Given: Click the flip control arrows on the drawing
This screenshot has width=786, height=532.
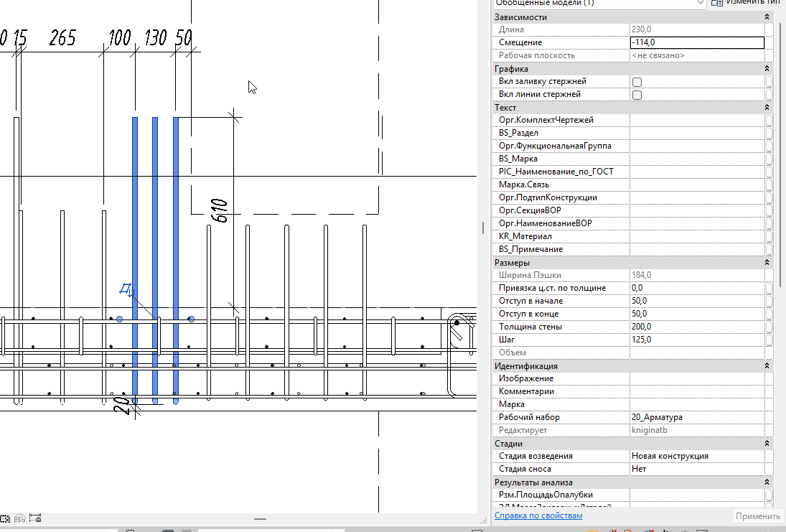Looking at the screenshot, I should pyautogui.click(x=126, y=290).
